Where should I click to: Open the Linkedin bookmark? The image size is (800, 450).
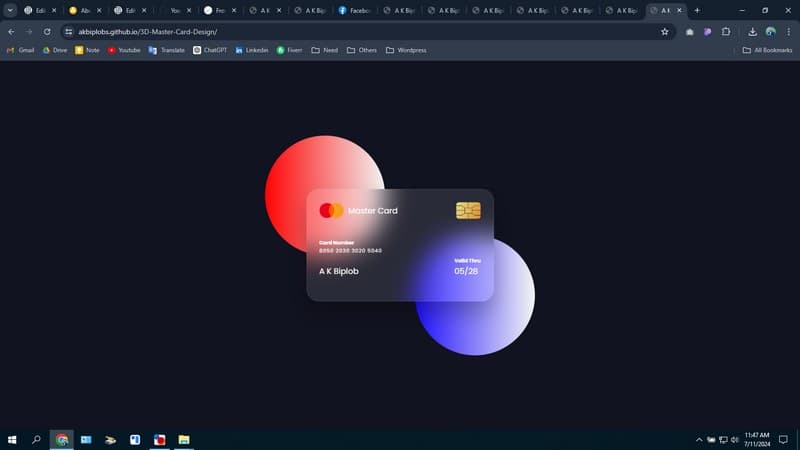(x=252, y=50)
